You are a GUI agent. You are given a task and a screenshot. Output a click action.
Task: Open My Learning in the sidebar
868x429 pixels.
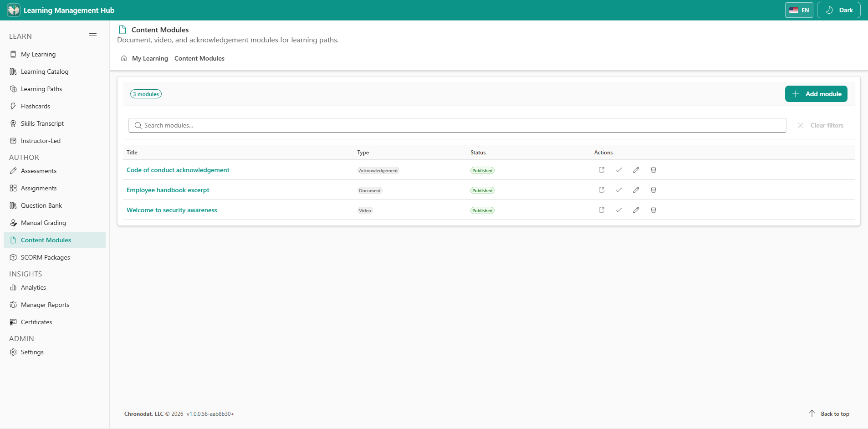tap(55, 54)
